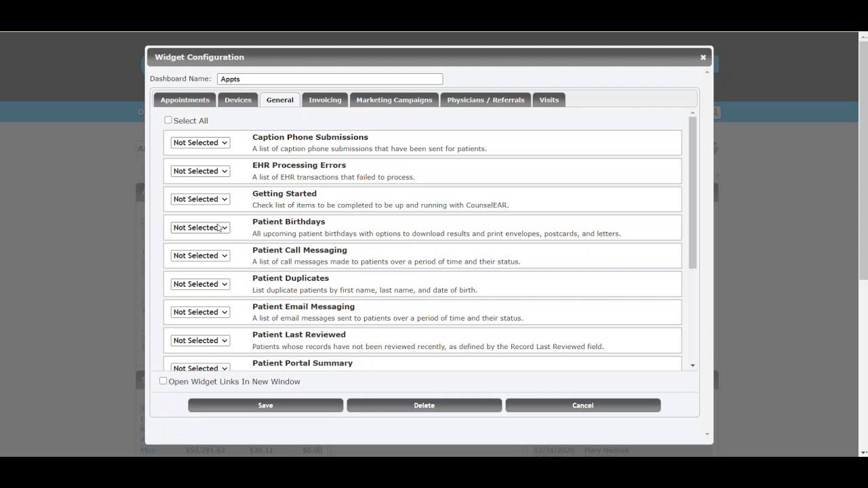
Task: Open dropdown for Patient Portal Summary
Action: 200,367
